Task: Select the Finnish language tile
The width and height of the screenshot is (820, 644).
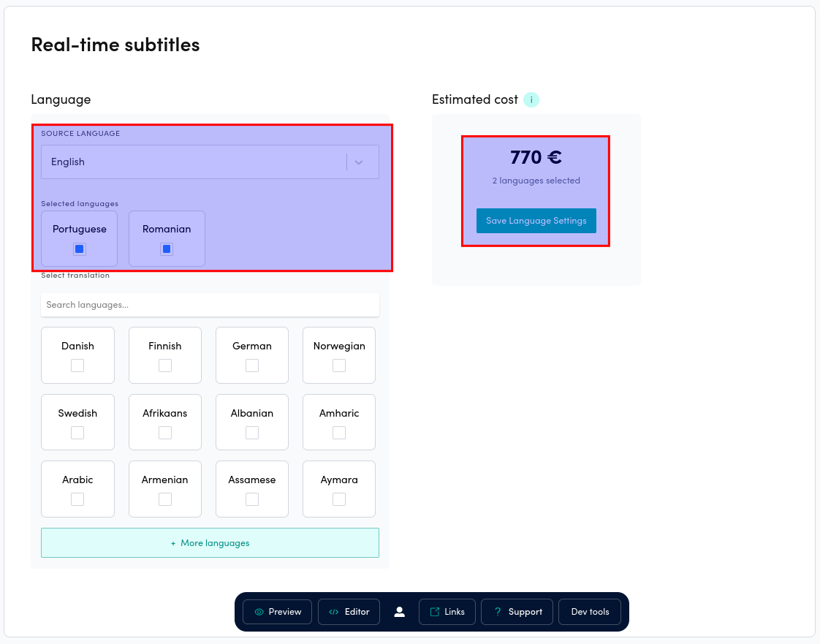Action: click(x=164, y=355)
